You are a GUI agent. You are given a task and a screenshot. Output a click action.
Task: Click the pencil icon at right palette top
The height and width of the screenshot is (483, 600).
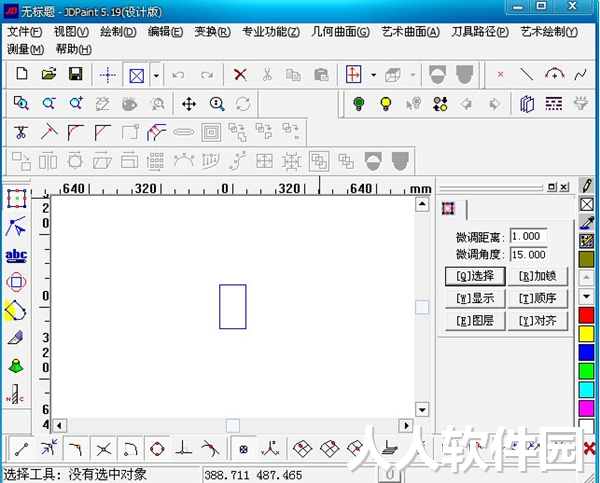pos(587,186)
